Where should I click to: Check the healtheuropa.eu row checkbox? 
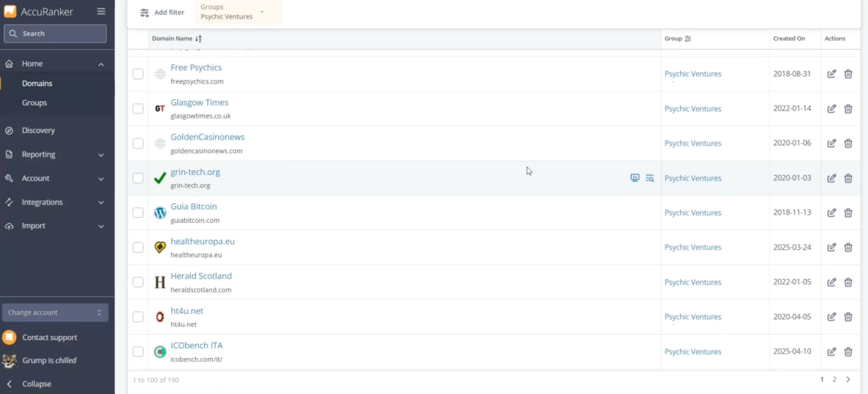(x=138, y=247)
